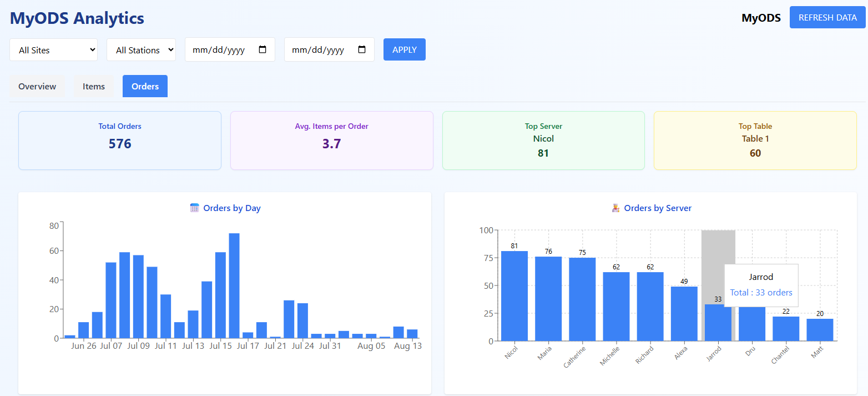Expand the site filter chevron

pos(92,49)
